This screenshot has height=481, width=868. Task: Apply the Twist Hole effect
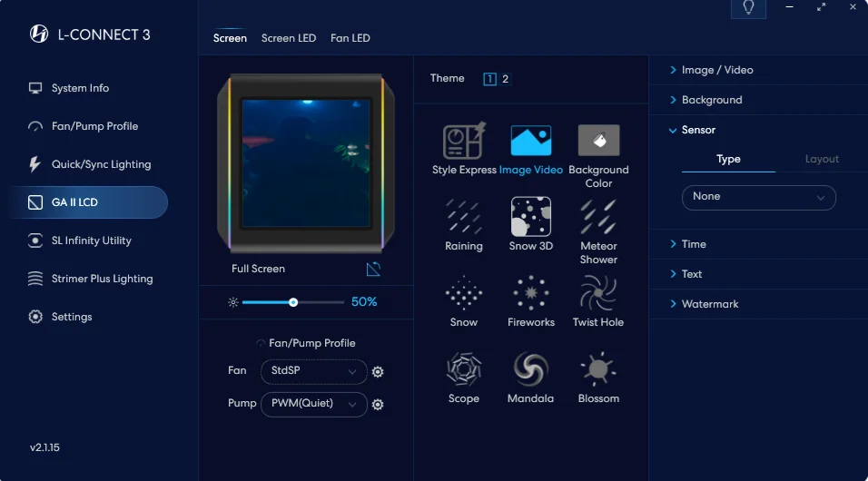coord(598,293)
